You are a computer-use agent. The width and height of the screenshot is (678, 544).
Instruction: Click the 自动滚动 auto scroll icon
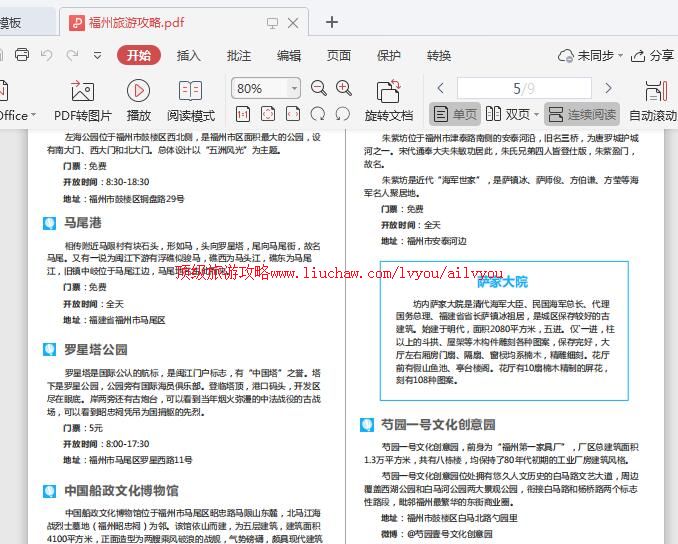[x=655, y=91]
